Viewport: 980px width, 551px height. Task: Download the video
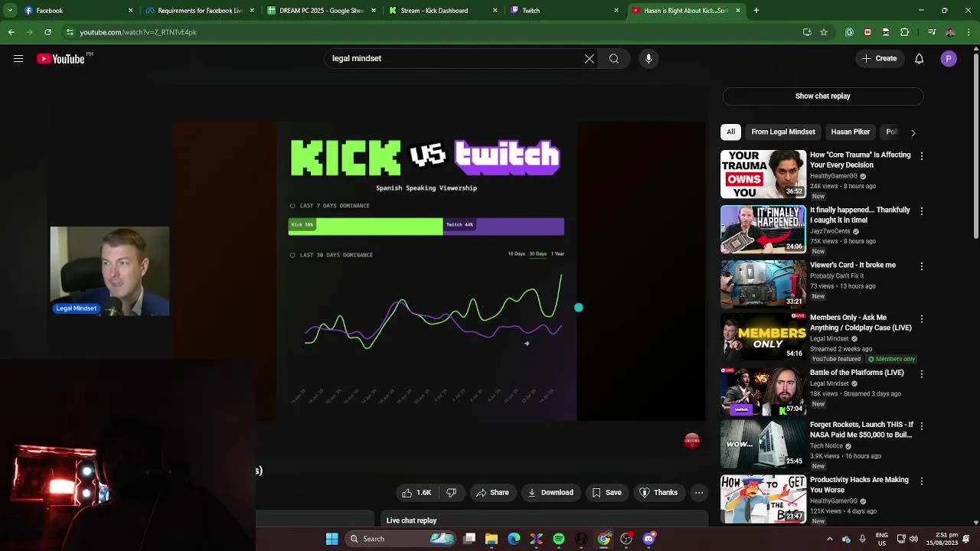click(550, 493)
